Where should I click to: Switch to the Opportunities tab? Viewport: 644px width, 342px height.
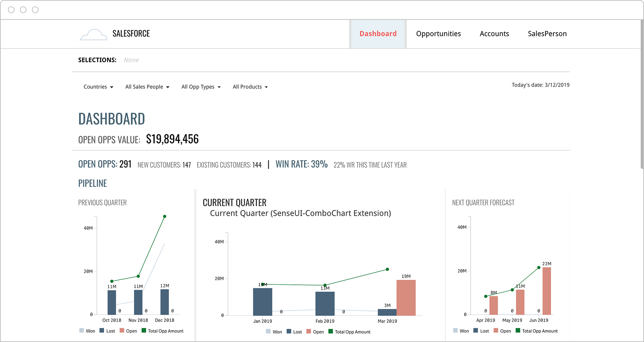tap(438, 34)
